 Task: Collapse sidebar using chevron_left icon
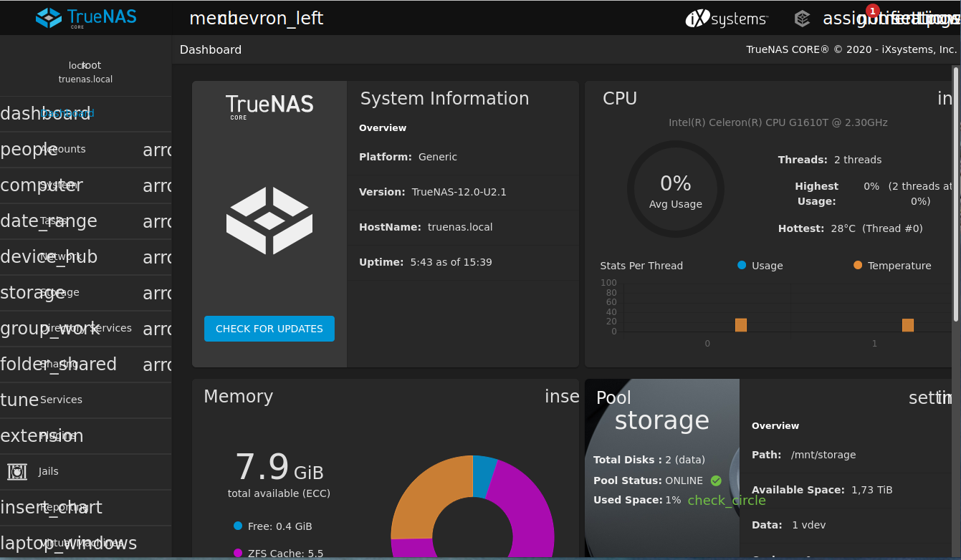tap(271, 19)
